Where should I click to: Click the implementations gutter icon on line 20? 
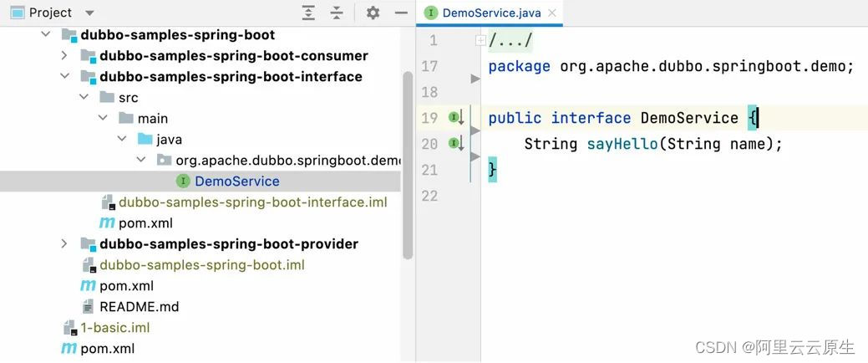point(456,144)
